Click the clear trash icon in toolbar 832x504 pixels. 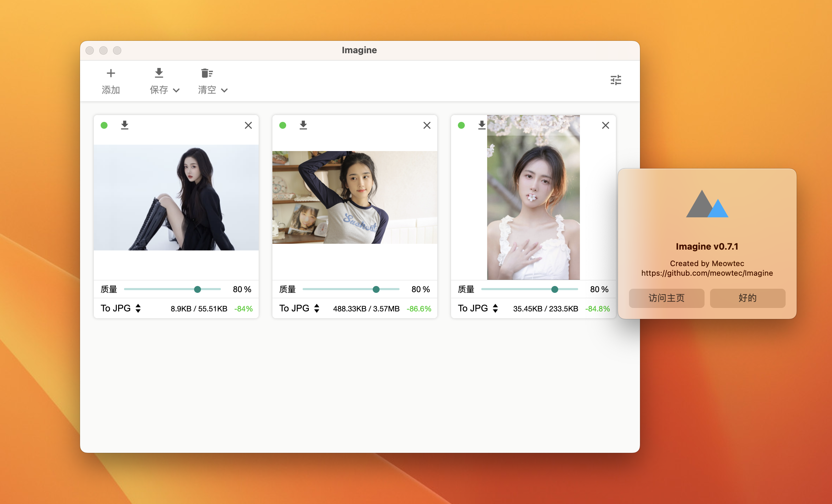207,73
